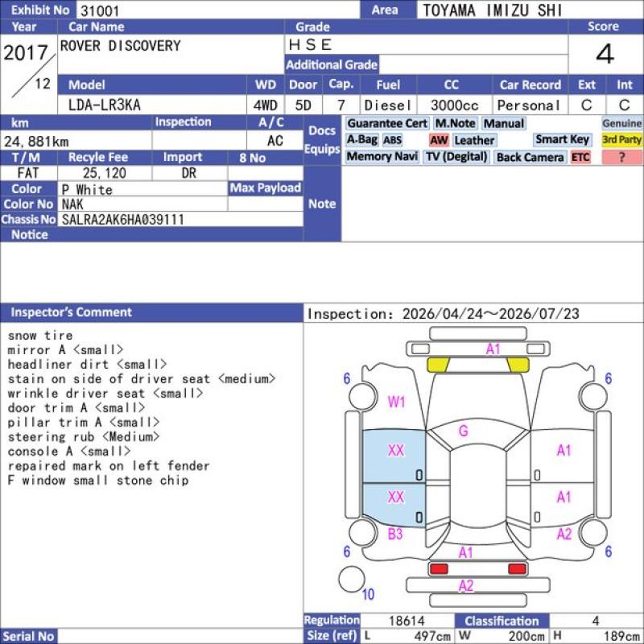Toggle the 3rd Party navigation badge
The image size is (644, 644).
[x=621, y=139]
